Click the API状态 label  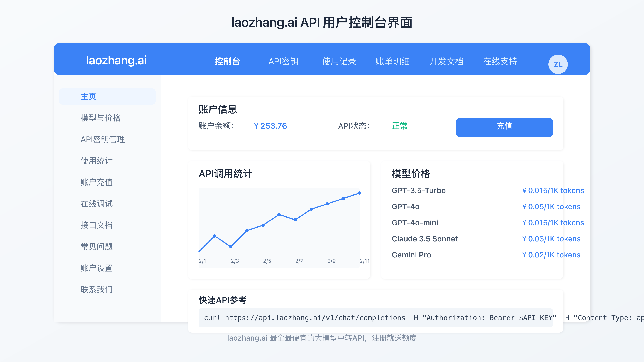tap(354, 126)
